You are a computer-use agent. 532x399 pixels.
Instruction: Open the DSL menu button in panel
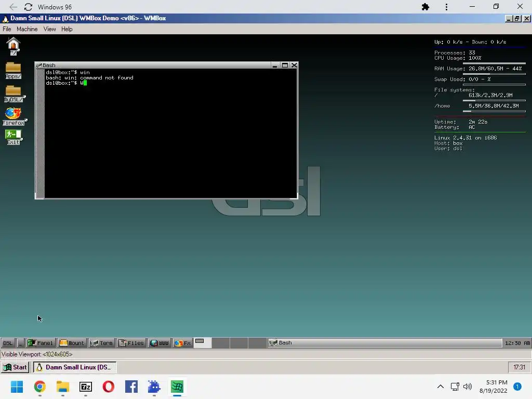(x=8, y=343)
